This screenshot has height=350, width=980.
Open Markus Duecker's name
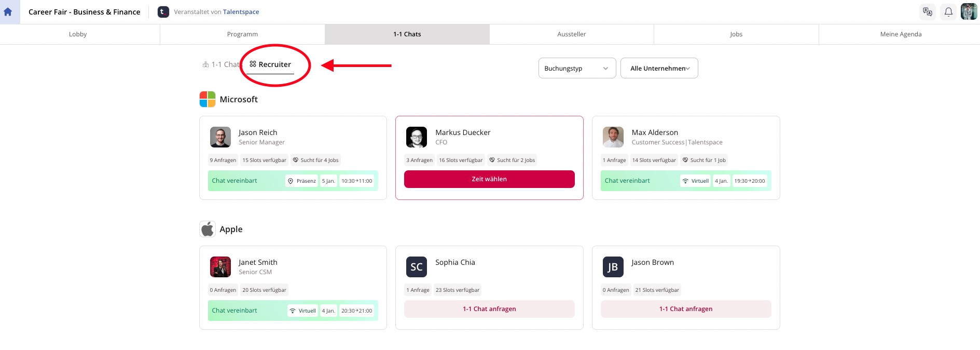pyautogui.click(x=463, y=132)
